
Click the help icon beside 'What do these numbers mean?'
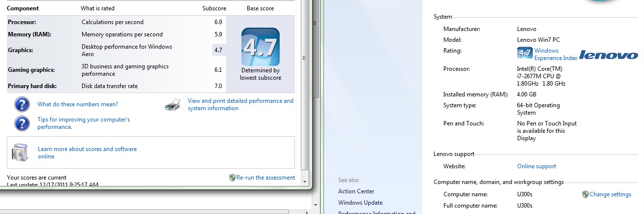tap(22, 104)
